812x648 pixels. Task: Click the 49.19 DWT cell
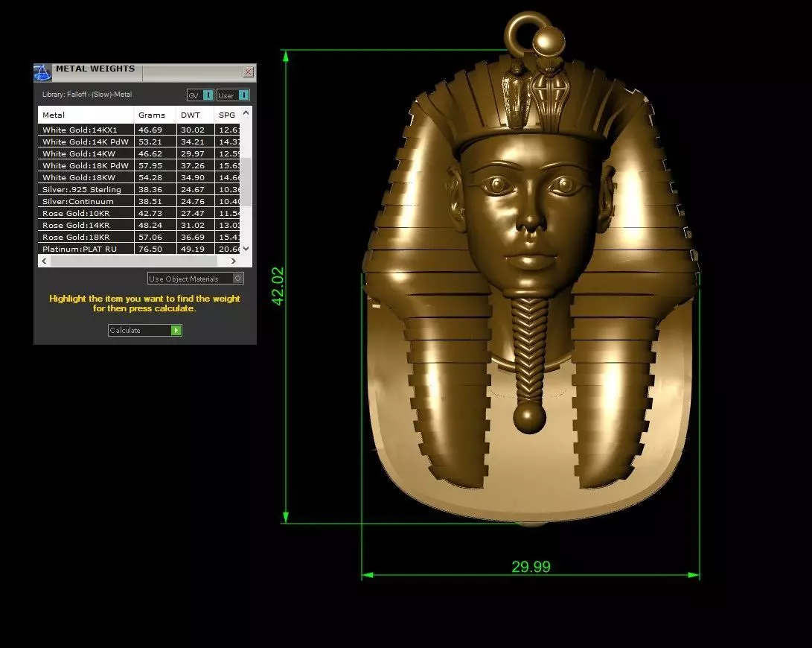coord(195,249)
